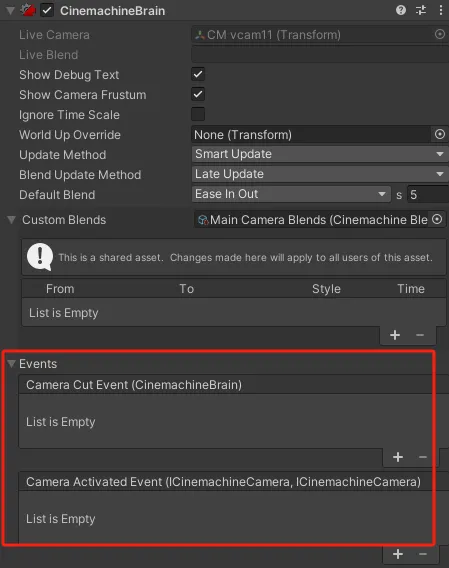Click the Ignore Time Scale label

tap(69, 115)
